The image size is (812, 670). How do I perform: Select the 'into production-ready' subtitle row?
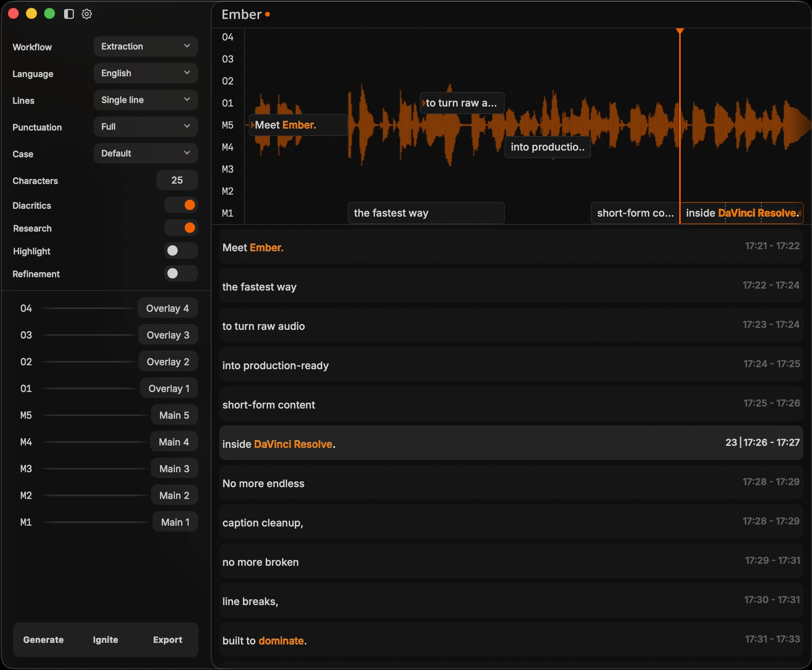511,364
